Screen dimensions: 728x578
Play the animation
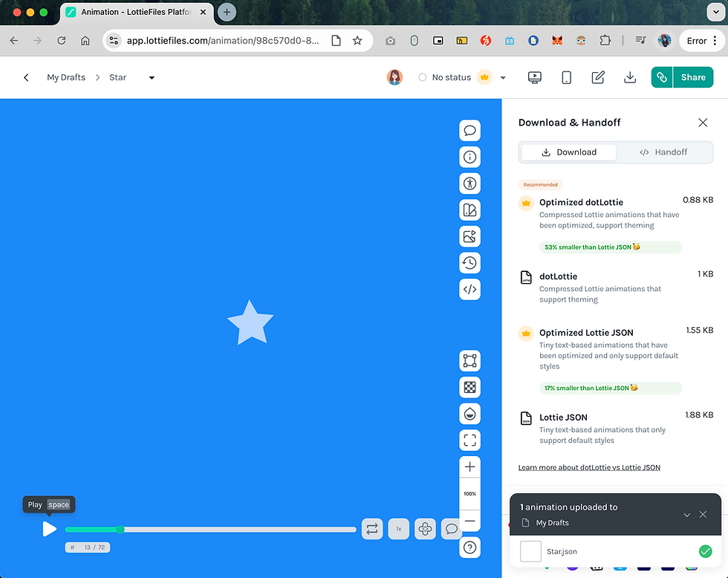click(49, 529)
